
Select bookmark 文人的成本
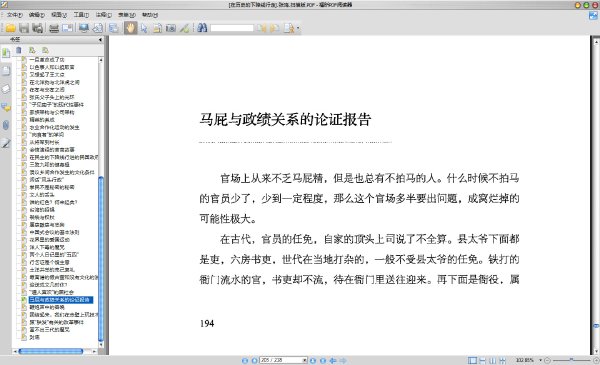(x=42, y=195)
